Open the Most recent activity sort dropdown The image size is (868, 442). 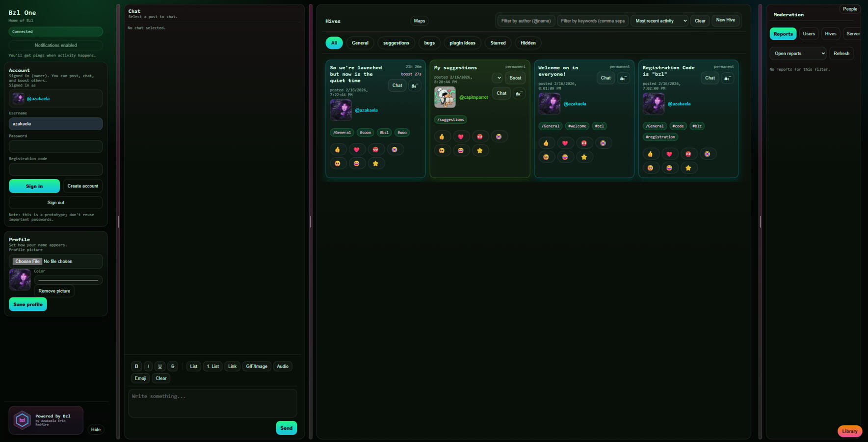(x=659, y=21)
